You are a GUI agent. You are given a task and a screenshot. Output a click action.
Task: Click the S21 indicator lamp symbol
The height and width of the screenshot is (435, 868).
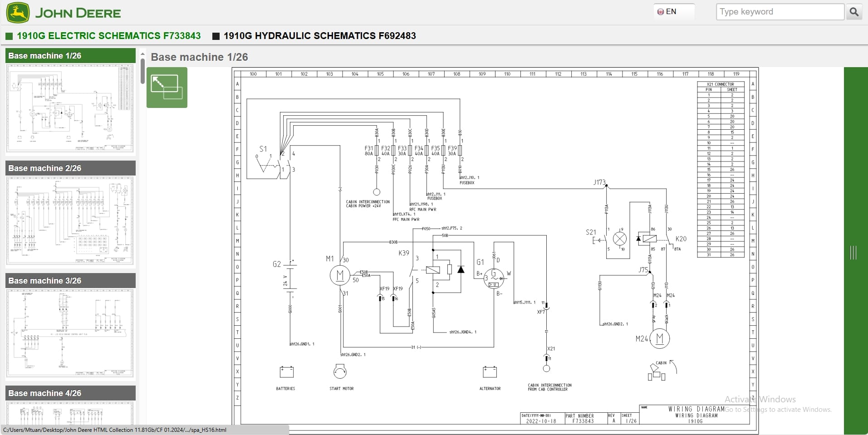tap(619, 238)
